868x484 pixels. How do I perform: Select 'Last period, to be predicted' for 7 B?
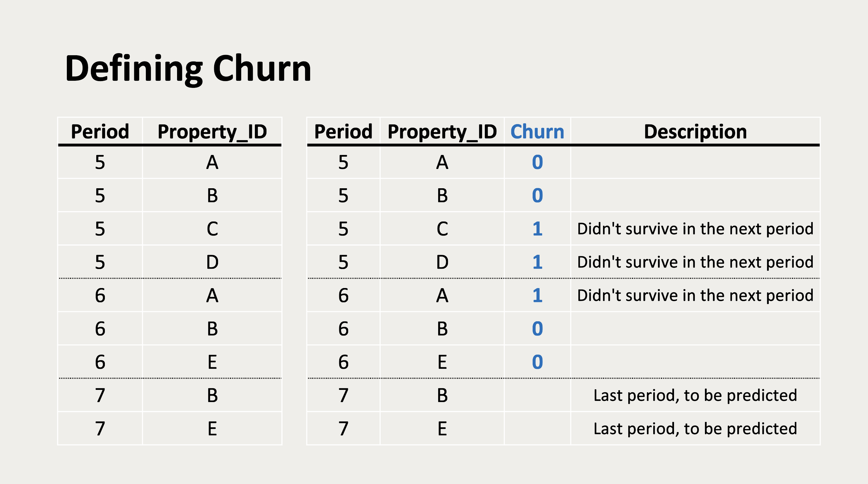[x=695, y=396]
